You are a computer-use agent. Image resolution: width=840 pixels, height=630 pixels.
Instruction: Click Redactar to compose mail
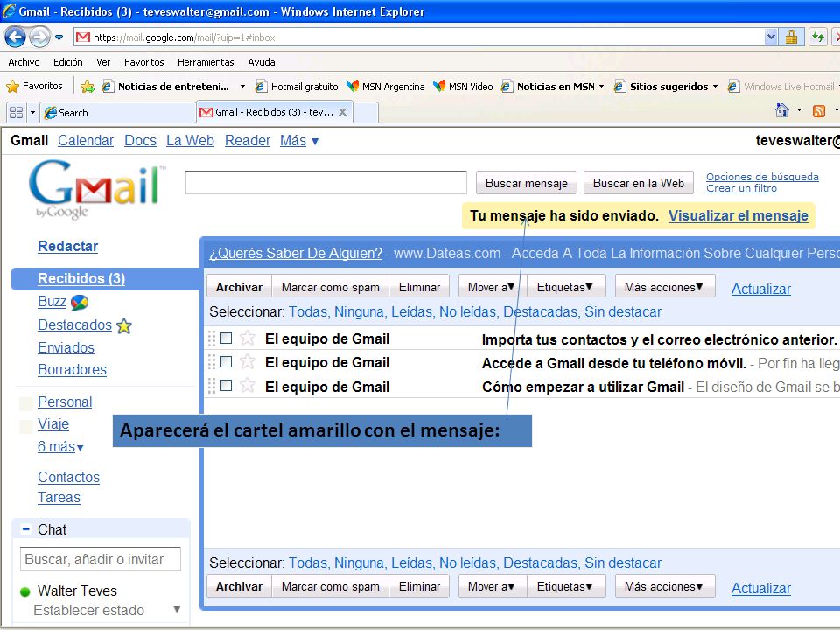[x=68, y=246]
